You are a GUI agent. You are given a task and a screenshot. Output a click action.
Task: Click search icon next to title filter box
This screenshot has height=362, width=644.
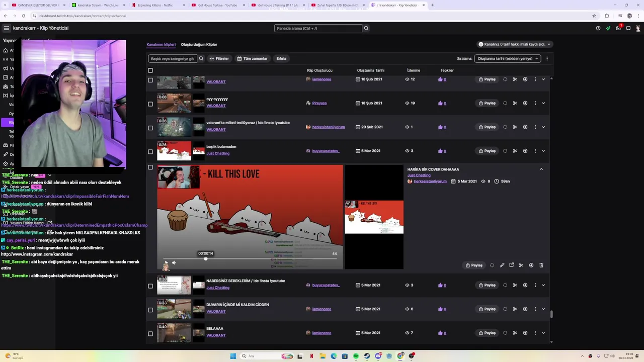201,58
